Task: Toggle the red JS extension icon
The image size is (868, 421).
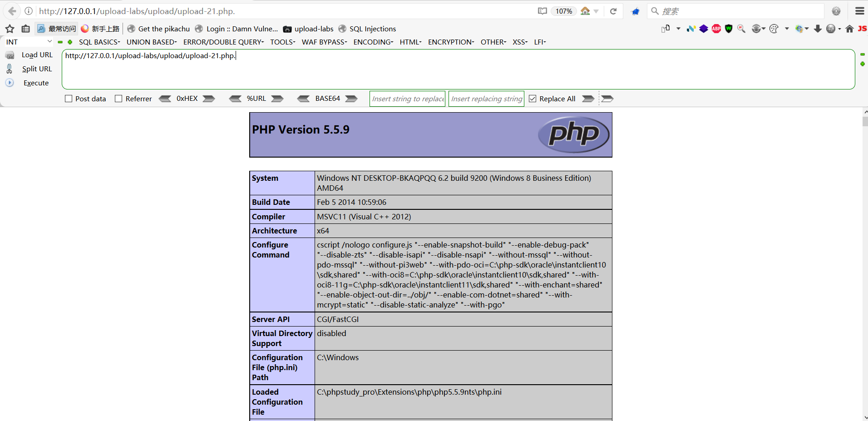Action: tap(862, 29)
